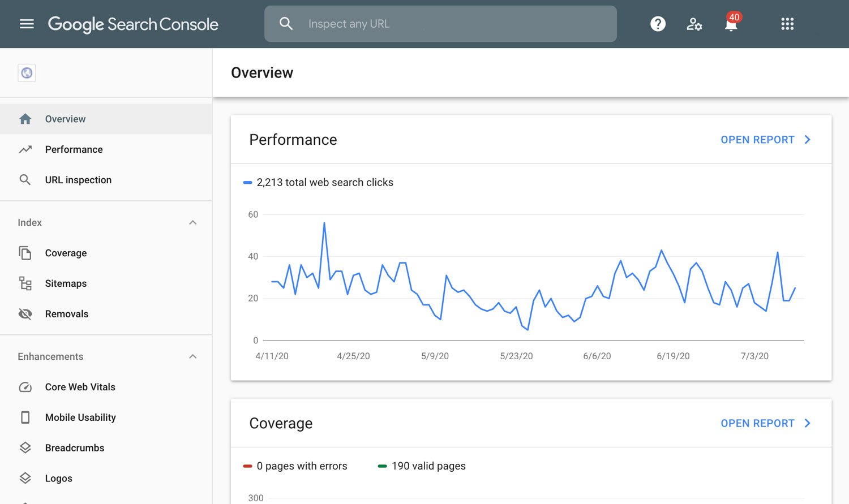Screen dimensions: 849x504
Task: Click the Mobile Usability phone icon
Action: (25, 417)
